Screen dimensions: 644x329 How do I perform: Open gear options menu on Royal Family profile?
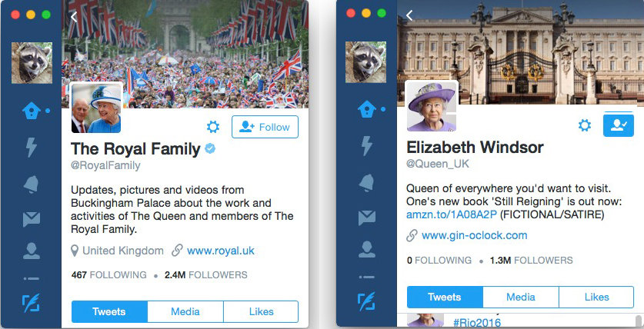coord(213,127)
